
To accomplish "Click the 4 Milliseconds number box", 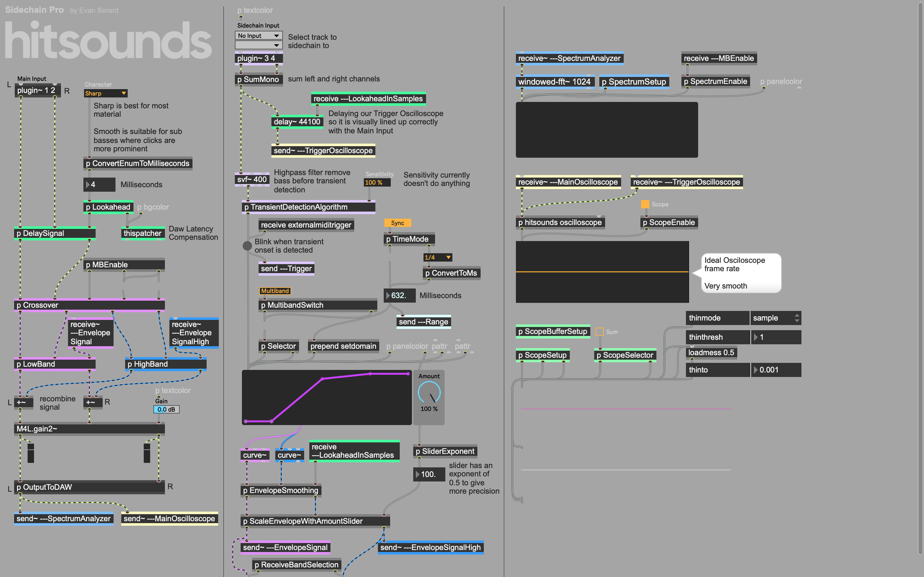I will point(99,185).
